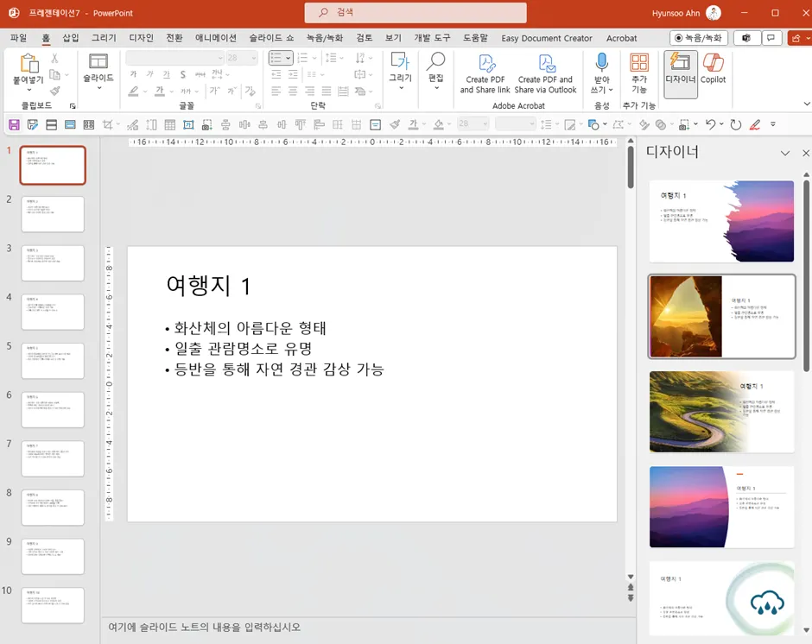Click the purple save icon in quick toolbar
Screen dimensions: 812x644
[x=14, y=124]
